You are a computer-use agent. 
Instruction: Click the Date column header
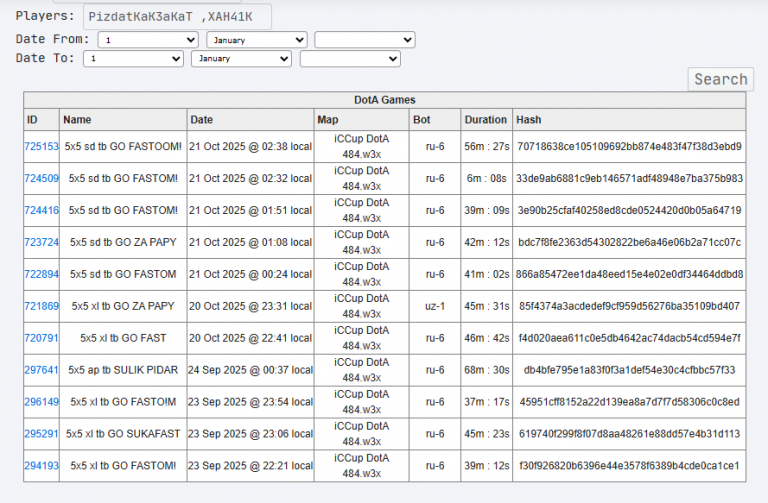tap(250, 120)
